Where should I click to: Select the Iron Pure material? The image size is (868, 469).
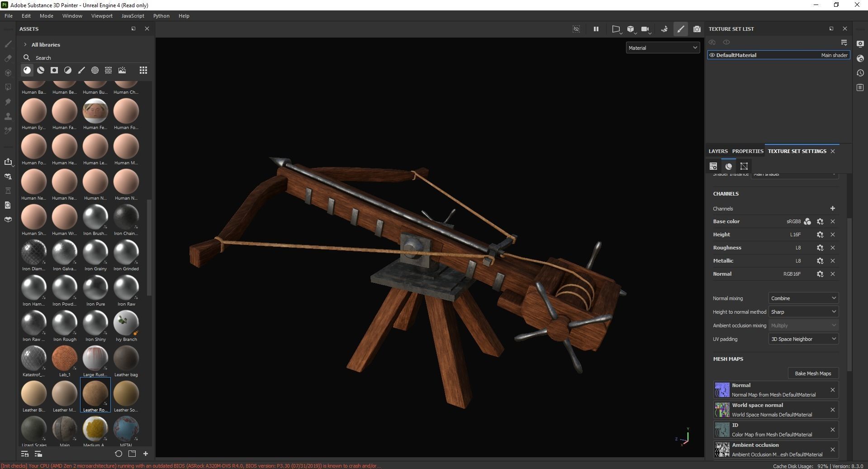point(95,291)
